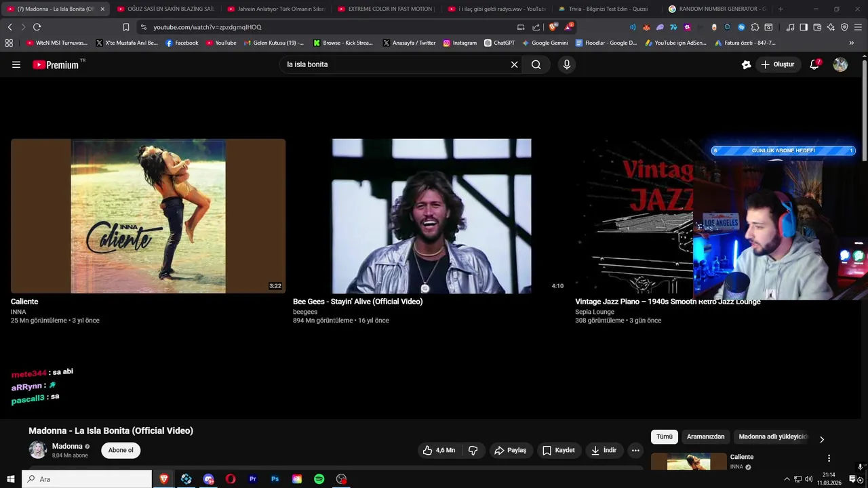Open the Sepia Lounge channel link
The image size is (868, 488).
pyautogui.click(x=595, y=312)
